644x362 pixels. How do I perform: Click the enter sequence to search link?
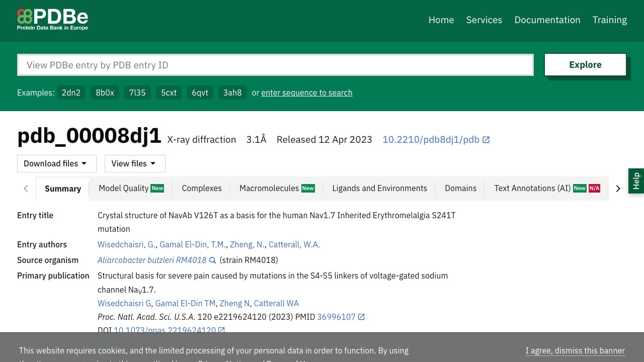click(307, 93)
